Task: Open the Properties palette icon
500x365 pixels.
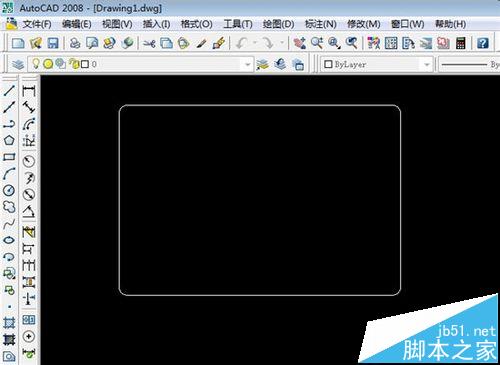Action: [x=374, y=43]
